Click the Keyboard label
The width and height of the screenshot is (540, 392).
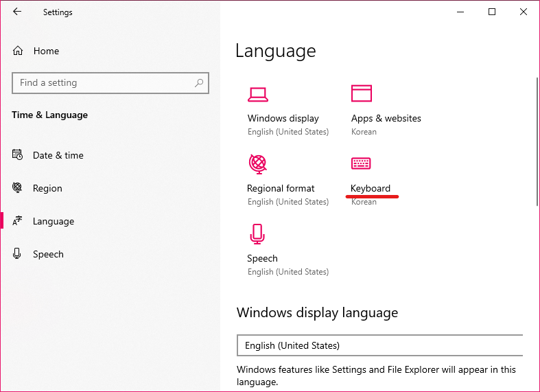[371, 188]
